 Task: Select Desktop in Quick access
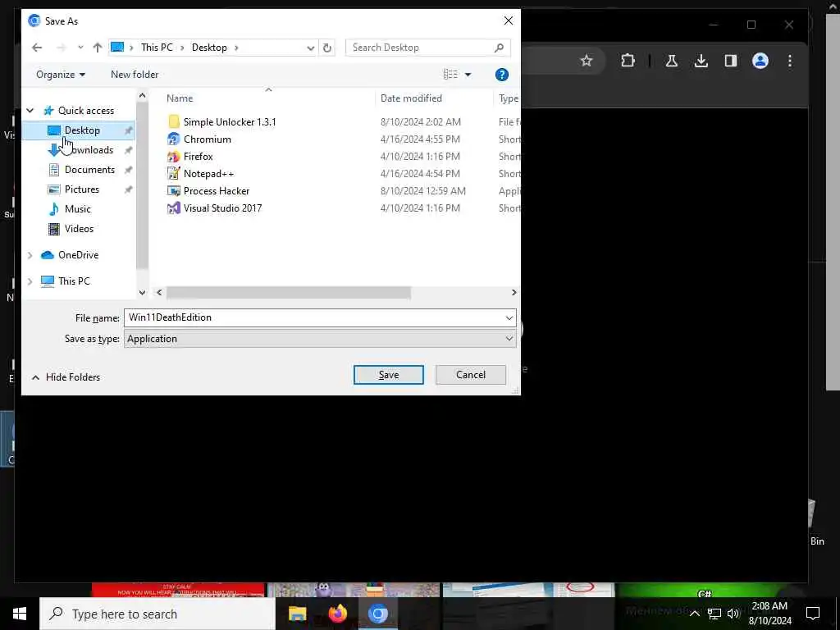pyautogui.click(x=82, y=130)
